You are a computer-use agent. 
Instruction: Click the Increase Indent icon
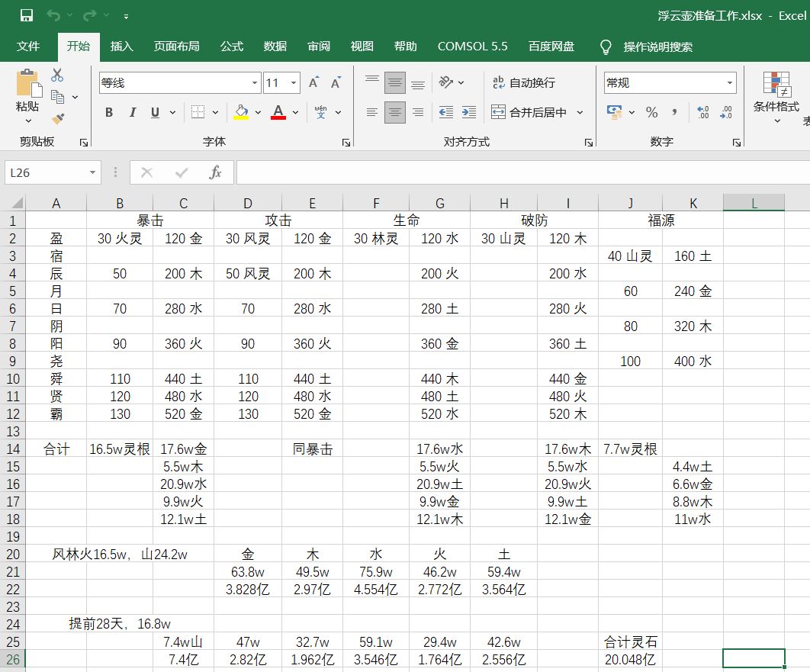point(469,112)
